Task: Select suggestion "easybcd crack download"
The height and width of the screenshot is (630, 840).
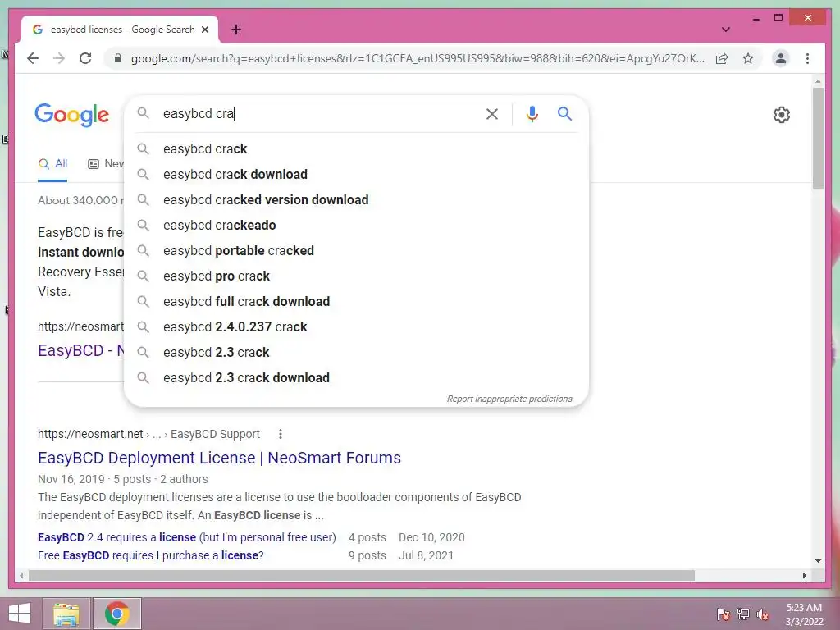Action: [356, 174]
